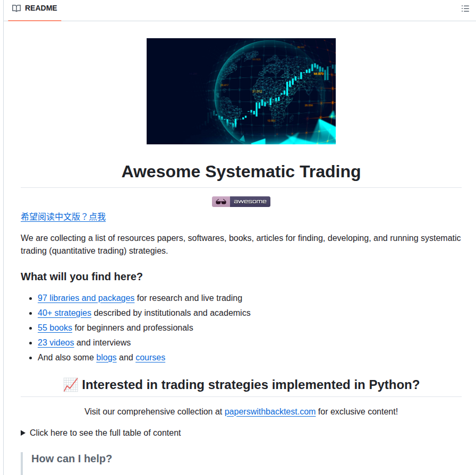Open the '55 books' link
The width and height of the screenshot is (476, 475).
click(55, 327)
